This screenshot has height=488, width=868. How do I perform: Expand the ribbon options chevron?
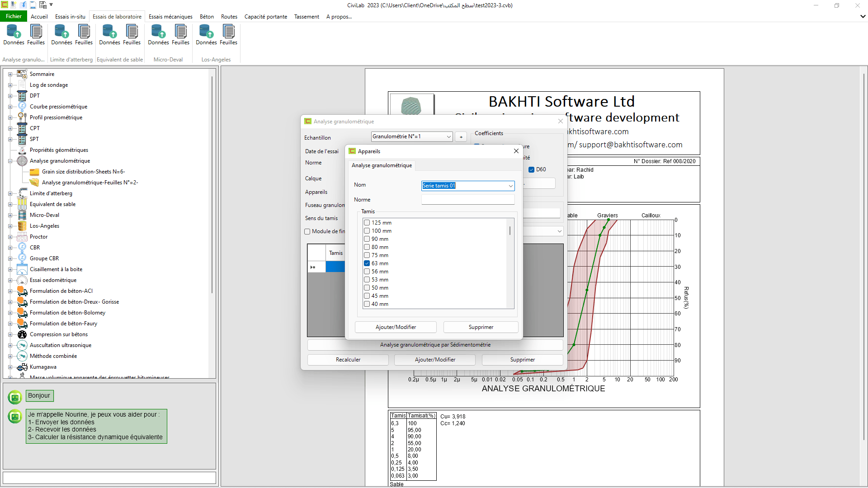pos(863,16)
